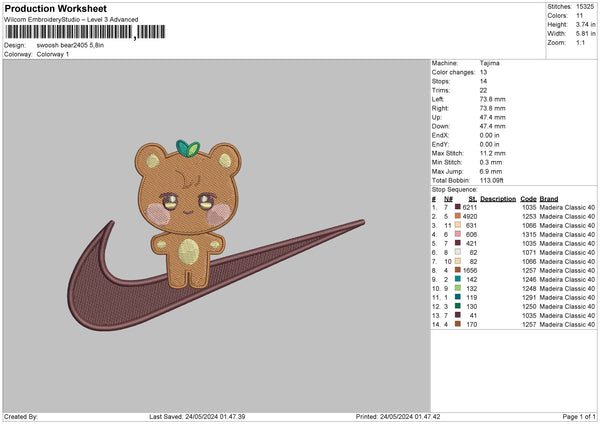This screenshot has width=600, height=424.
Task: Click the 'N#' column header
Action: pyautogui.click(x=448, y=199)
